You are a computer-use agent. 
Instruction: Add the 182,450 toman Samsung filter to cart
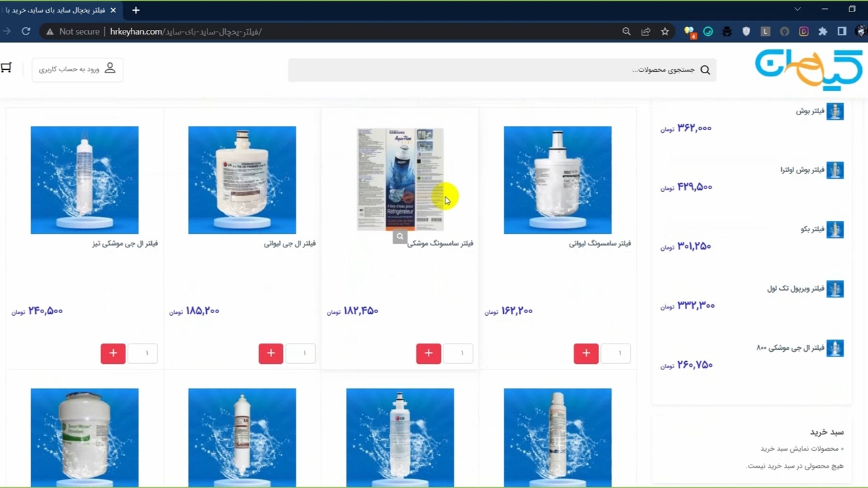(428, 353)
